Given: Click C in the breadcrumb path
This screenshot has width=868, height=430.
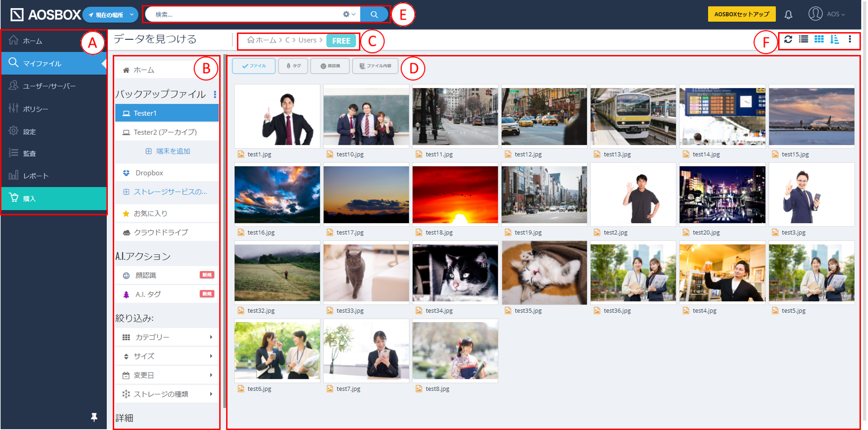Looking at the screenshot, I should [x=287, y=40].
